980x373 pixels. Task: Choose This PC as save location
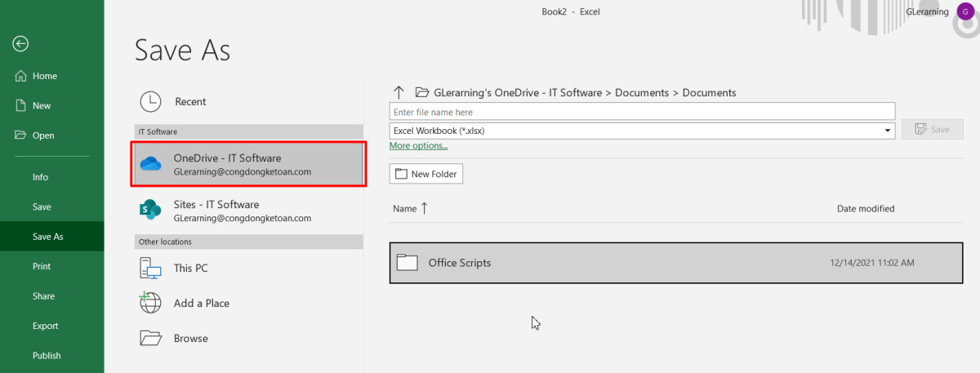point(248,268)
